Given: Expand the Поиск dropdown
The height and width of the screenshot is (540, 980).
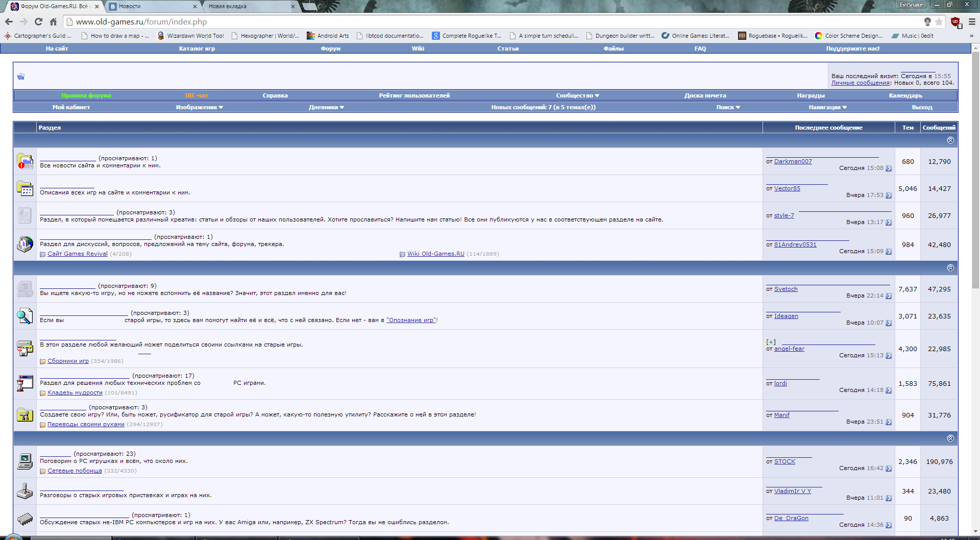Looking at the screenshot, I should tap(728, 107).
